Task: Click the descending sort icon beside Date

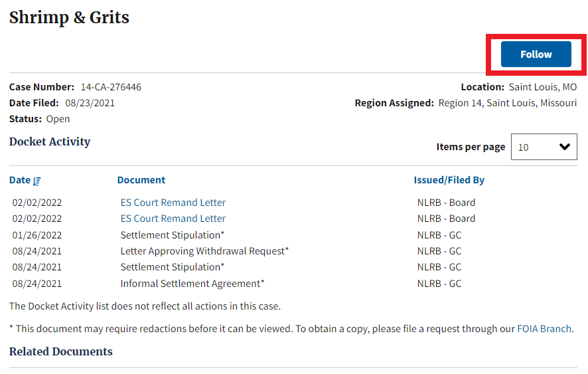Action: 37,181
